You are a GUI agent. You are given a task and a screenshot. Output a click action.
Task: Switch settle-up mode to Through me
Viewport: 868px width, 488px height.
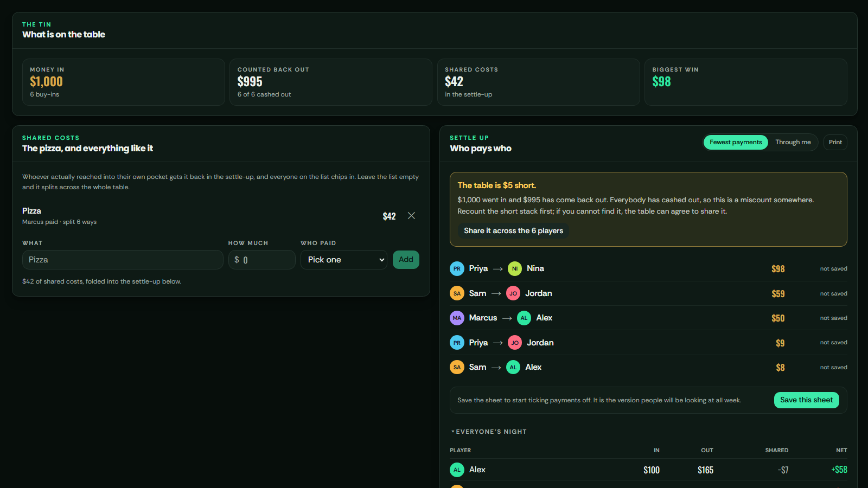point(793,142)
